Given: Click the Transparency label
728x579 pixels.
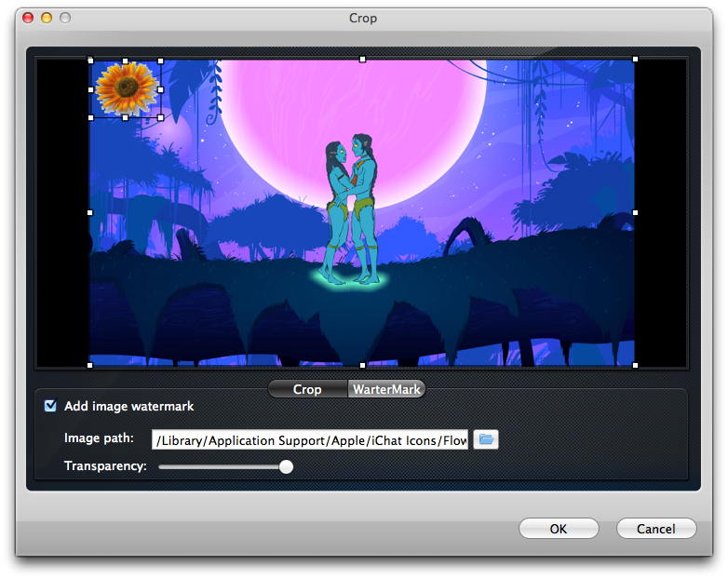Looking at the screenshot, I should click(105, 465).
